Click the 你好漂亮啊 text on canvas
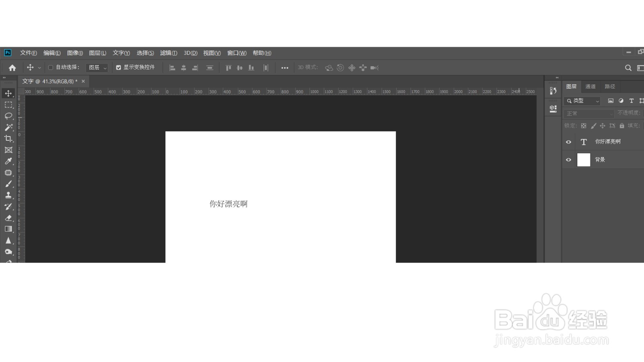 click(x=229, y=204)
